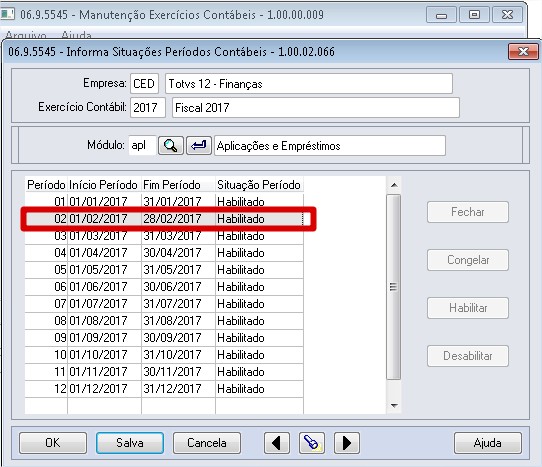
Task: Select period 02 start date 01/02/2017
Action: pos(99,219)
